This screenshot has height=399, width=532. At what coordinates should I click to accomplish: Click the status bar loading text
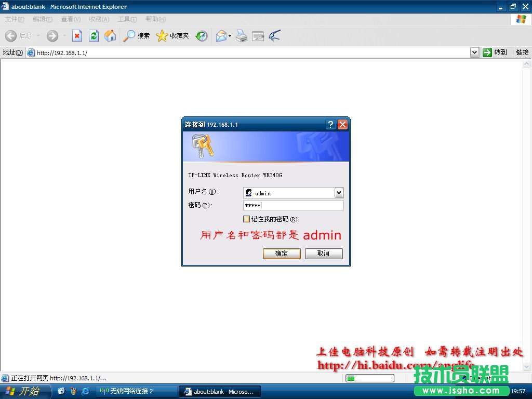click(x=58, y=378)
